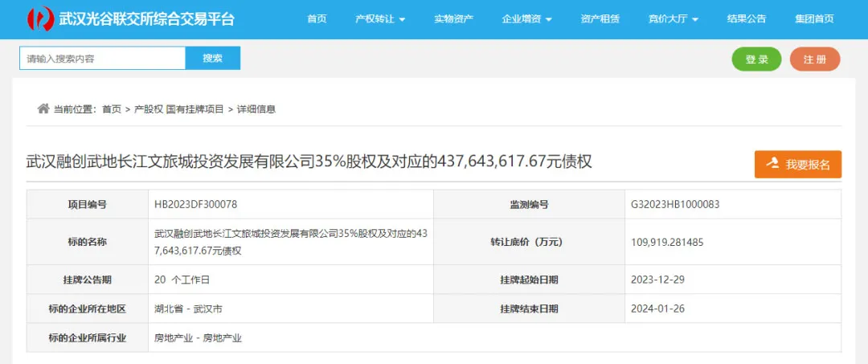Image resolution: width=868 pixels, height=364 pixels.
Task: Click the 详细信息 breadcrumb text
Action: click(x=256, y=109)
